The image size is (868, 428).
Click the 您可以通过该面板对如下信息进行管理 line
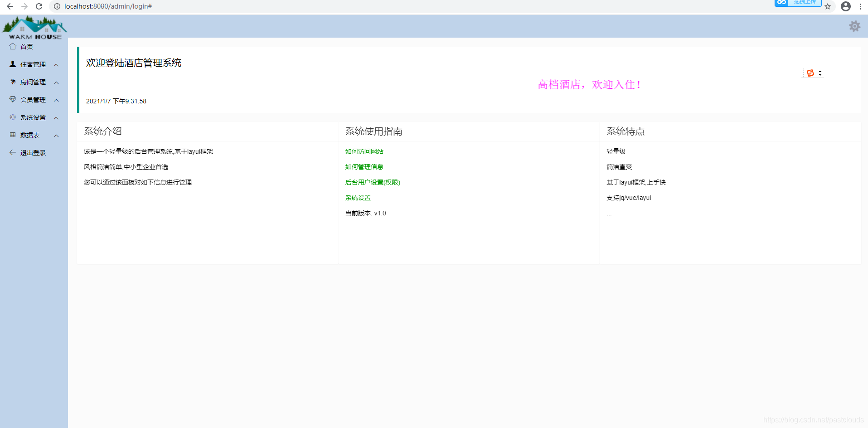point(138,182)
